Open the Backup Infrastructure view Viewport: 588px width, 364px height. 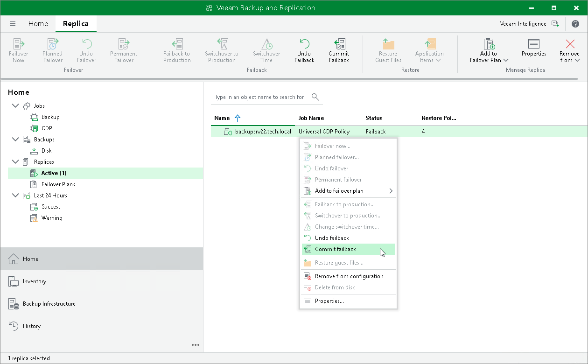(x=102, y=304)
